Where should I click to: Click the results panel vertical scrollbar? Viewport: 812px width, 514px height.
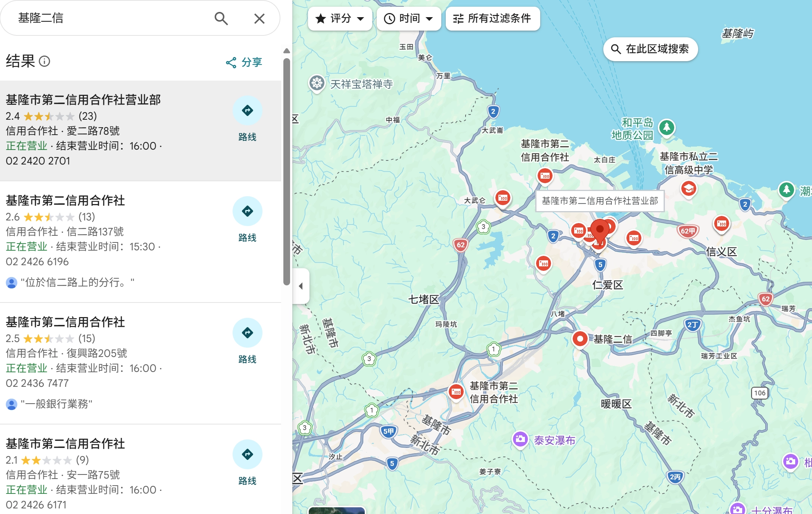tap(286, 172)
